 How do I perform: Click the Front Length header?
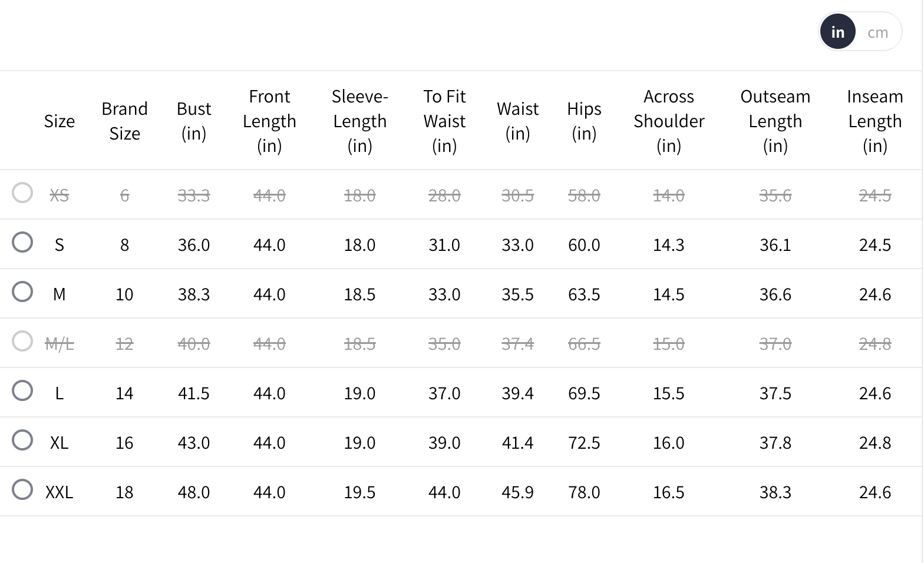pyautogui.click(x=269, y=121)
